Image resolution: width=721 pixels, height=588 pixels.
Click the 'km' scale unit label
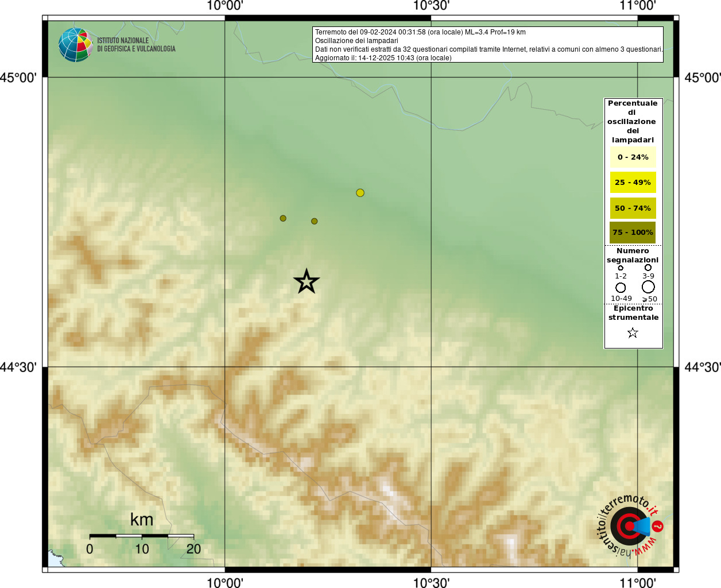142,520
